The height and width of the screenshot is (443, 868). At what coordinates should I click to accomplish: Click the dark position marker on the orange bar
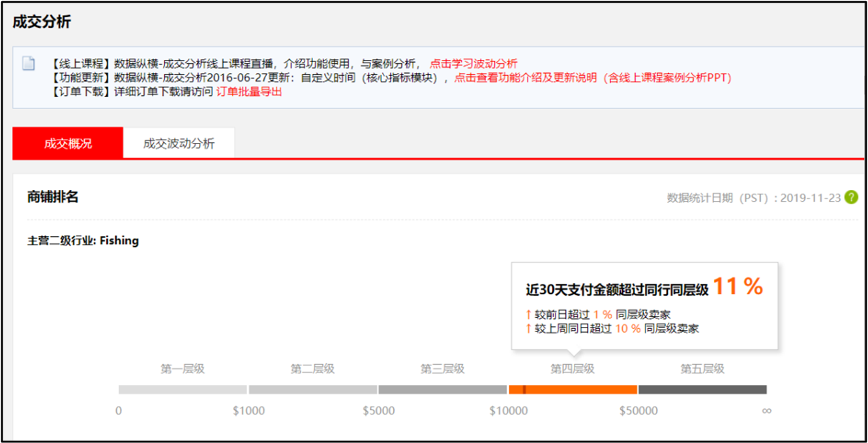point(524,390)
